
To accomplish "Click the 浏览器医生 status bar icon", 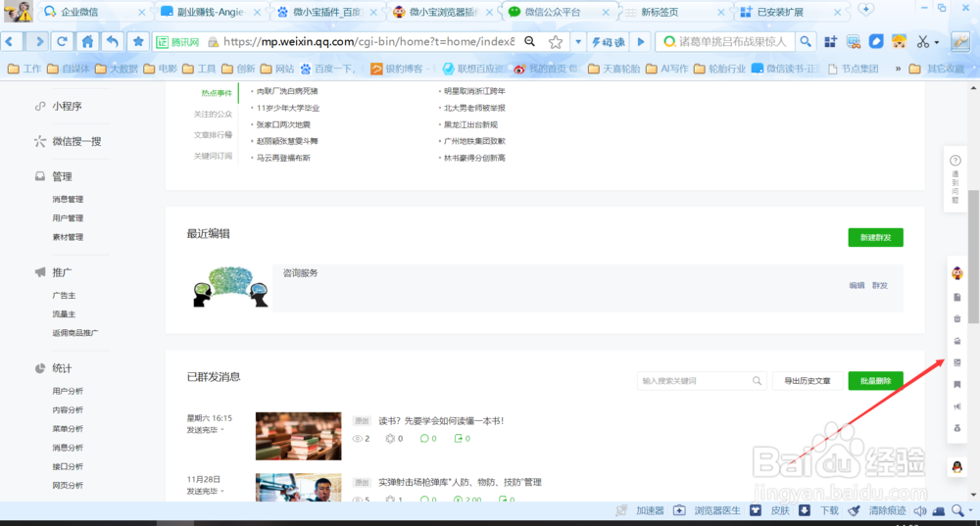I will (x=679, y=510).
